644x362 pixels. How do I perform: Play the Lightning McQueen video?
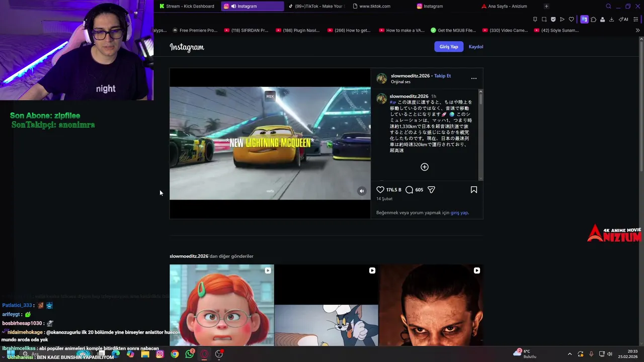click(270, 143)
